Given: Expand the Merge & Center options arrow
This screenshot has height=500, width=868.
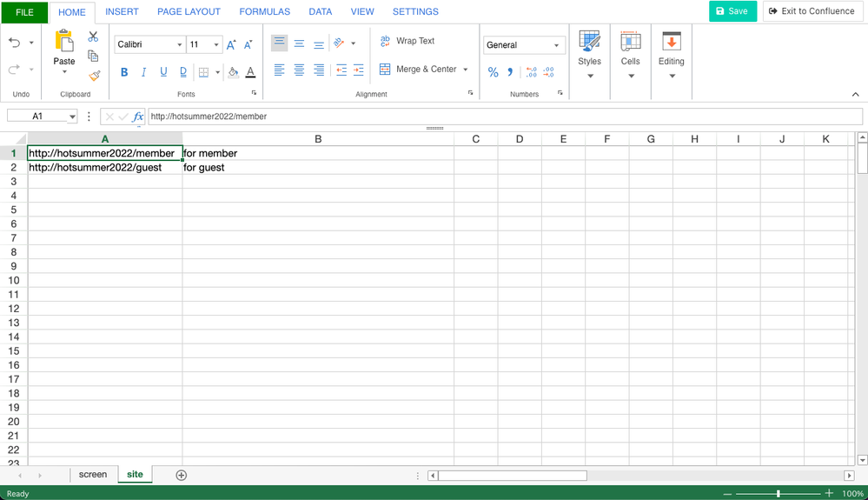Looking at the screenshot, I should point(466,70).
